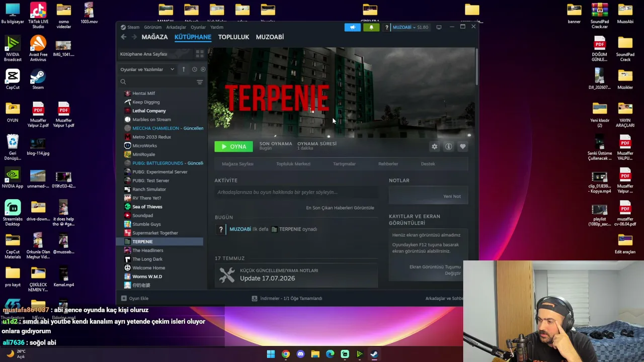This screenshot has width=644, height=362.
Task: Open Mağaza Sayfası link for TERPENIE
Action: coord(237,164)
